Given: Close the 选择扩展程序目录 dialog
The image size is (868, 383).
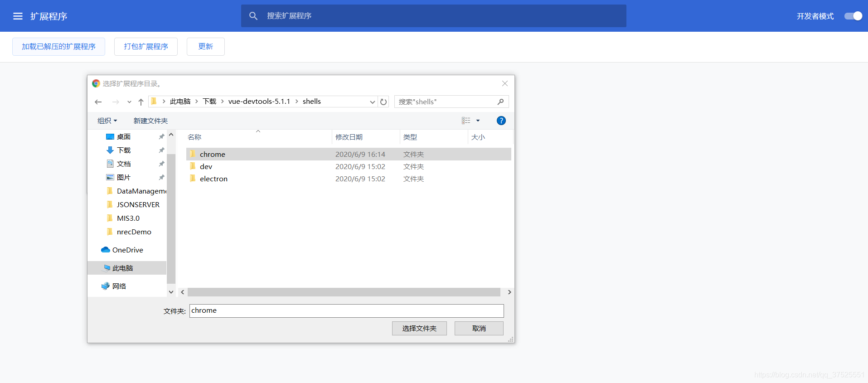Looking at the screenshot, I should click(504, 83).
